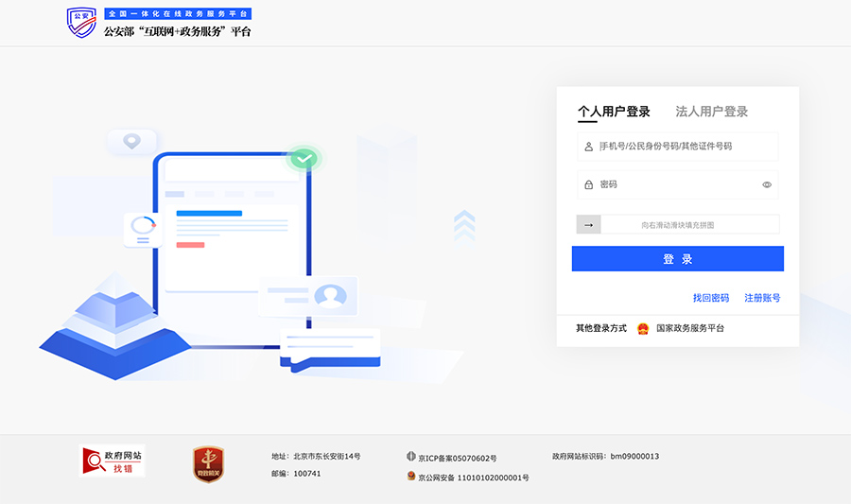The width and height of the screenshot is (851, 504).
Task: Click the public security filing badge icon
Action: click(x=411, y=477)
